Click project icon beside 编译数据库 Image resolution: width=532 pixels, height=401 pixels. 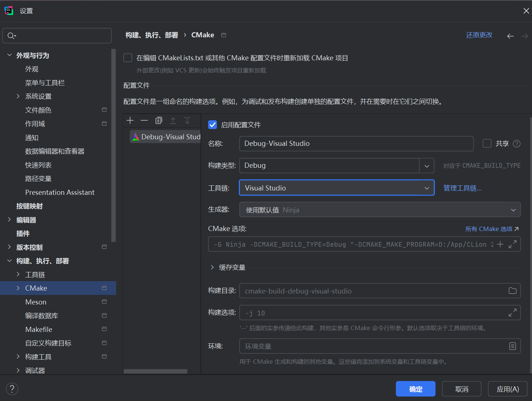[x=104, y=315]
